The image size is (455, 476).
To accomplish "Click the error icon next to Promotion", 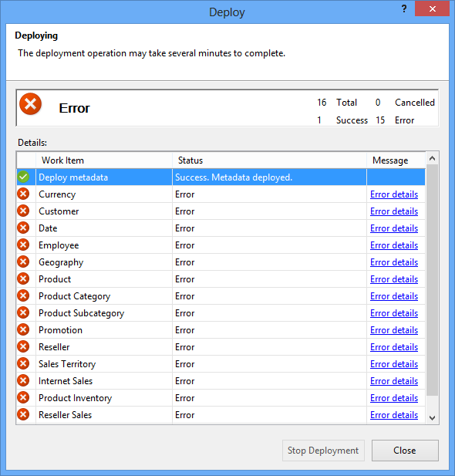I will (23, 329).
